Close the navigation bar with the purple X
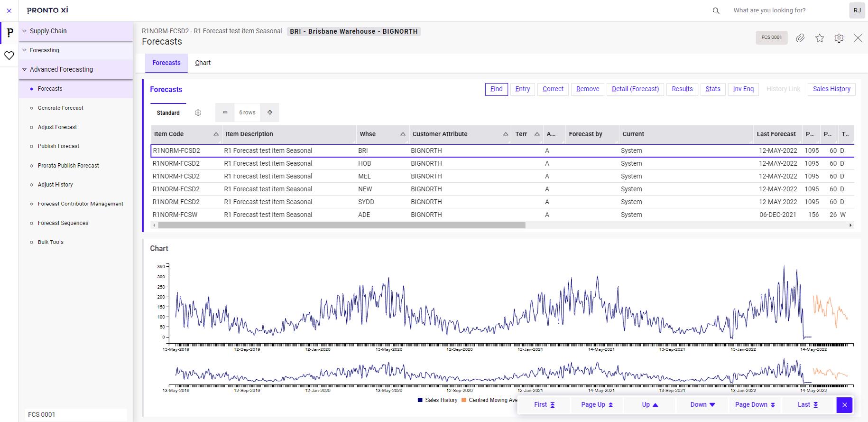This screenshot has height=422, width=868. [844, 405]
